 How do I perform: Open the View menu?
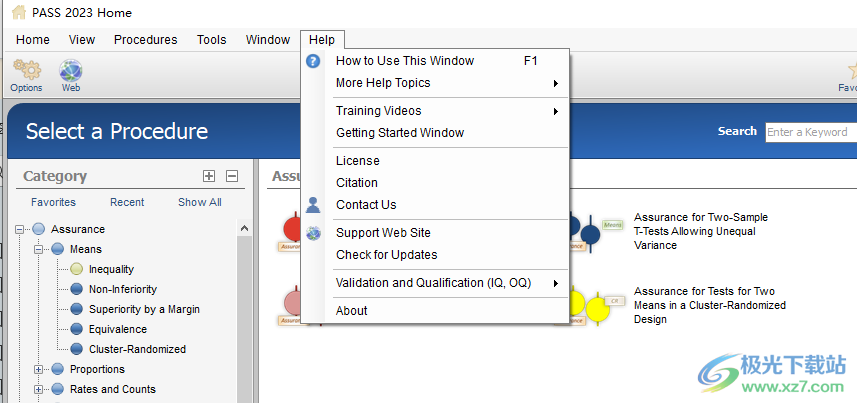tap(81, 40)
